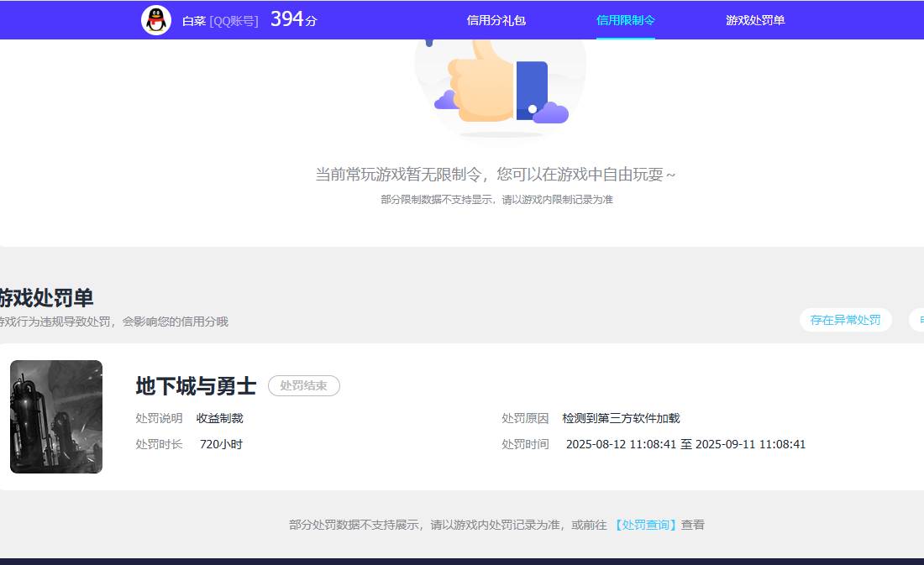Click the 地下城与勇士 game cover image
Image resolution: width=924 pixels, height=565 pixels.
55,416
